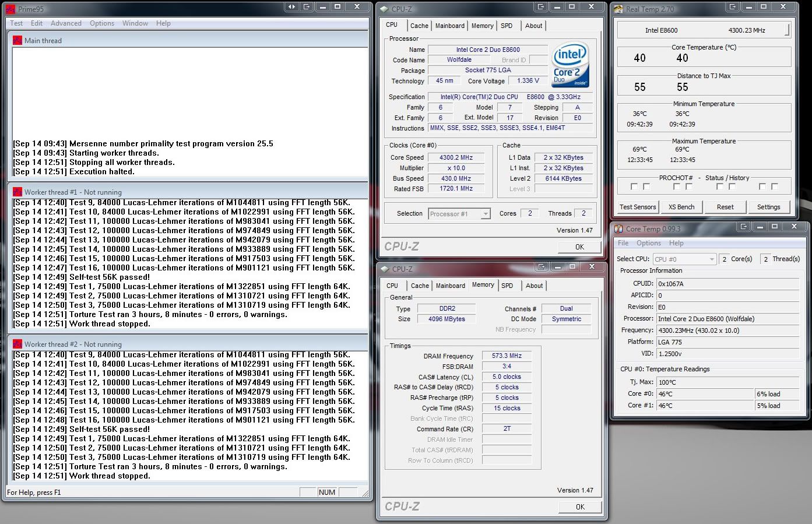Viewport: 812px width, 524px height.
Task: Switch to the Memory tab in the CPU-Z window showing the CPU tab
Action: coord(483,26)
